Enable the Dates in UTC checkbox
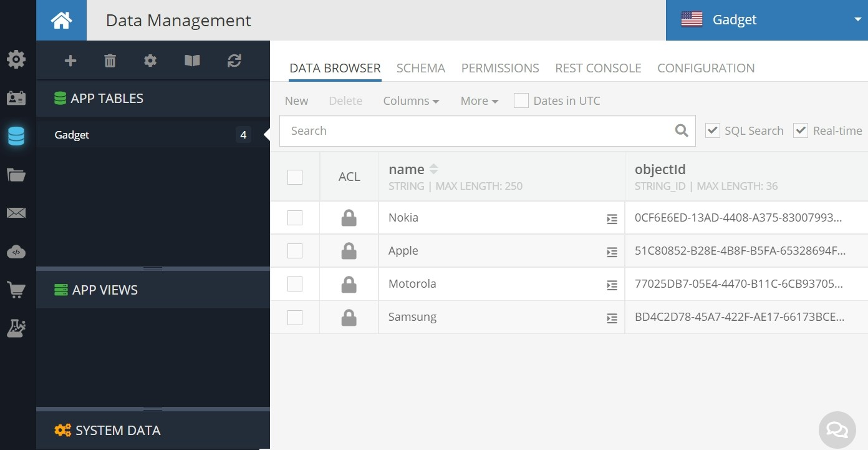868x450 pixels. pos(521,100)
